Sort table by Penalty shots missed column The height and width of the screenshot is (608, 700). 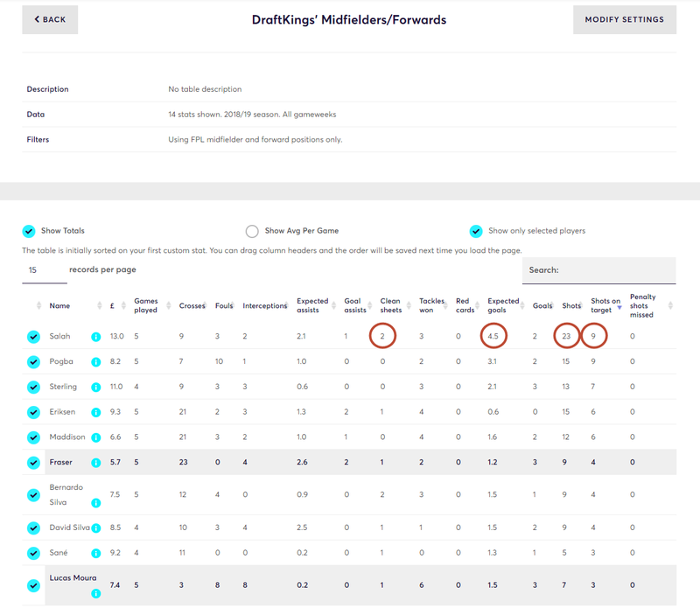(643, 306)
